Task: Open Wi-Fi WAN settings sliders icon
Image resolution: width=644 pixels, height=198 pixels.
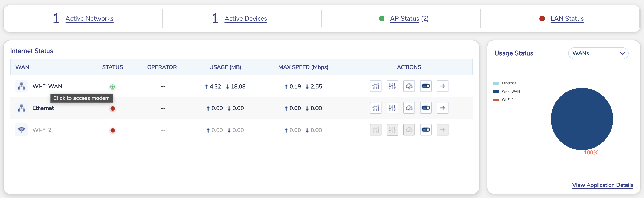Action: coord(392,86)
